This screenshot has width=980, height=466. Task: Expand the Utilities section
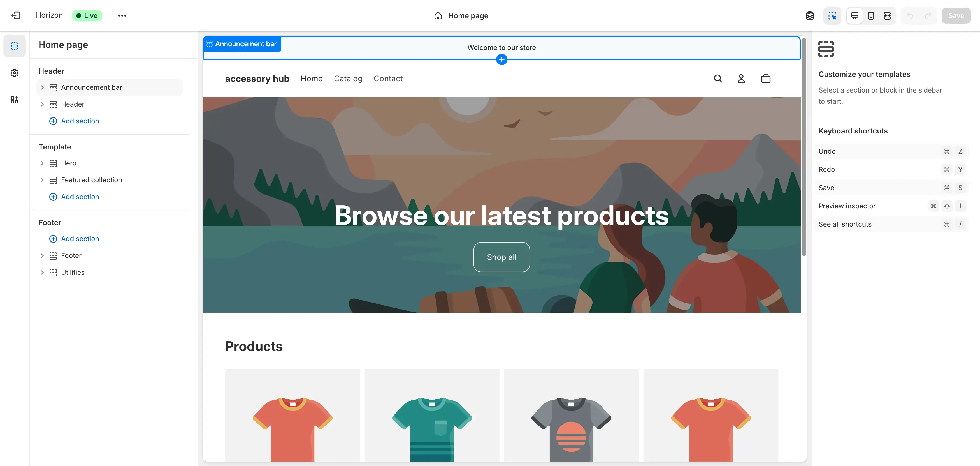42,272
